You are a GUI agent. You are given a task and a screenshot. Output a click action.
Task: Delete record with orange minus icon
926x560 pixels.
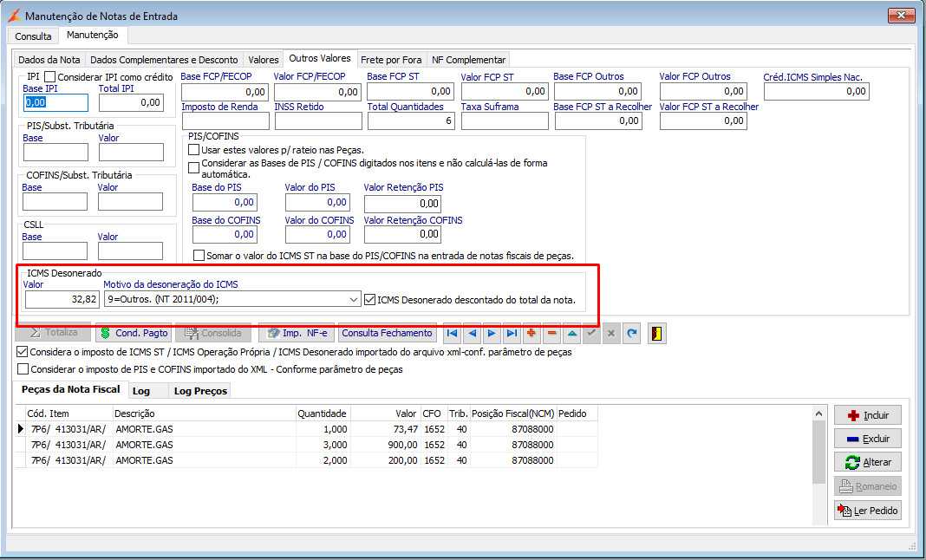[x=551, y=333]
